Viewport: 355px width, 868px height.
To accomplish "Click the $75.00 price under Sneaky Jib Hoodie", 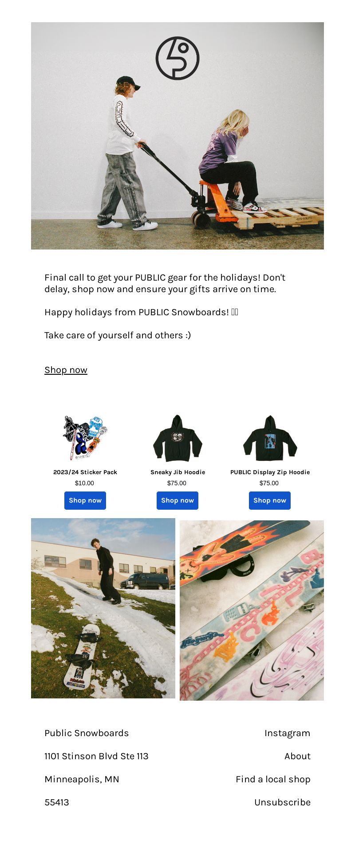I will point(177,483).
